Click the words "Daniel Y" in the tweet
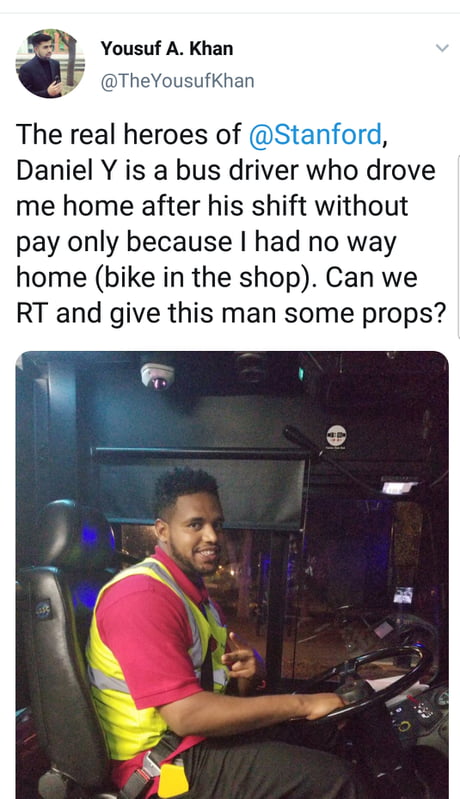 click(67, 171)
